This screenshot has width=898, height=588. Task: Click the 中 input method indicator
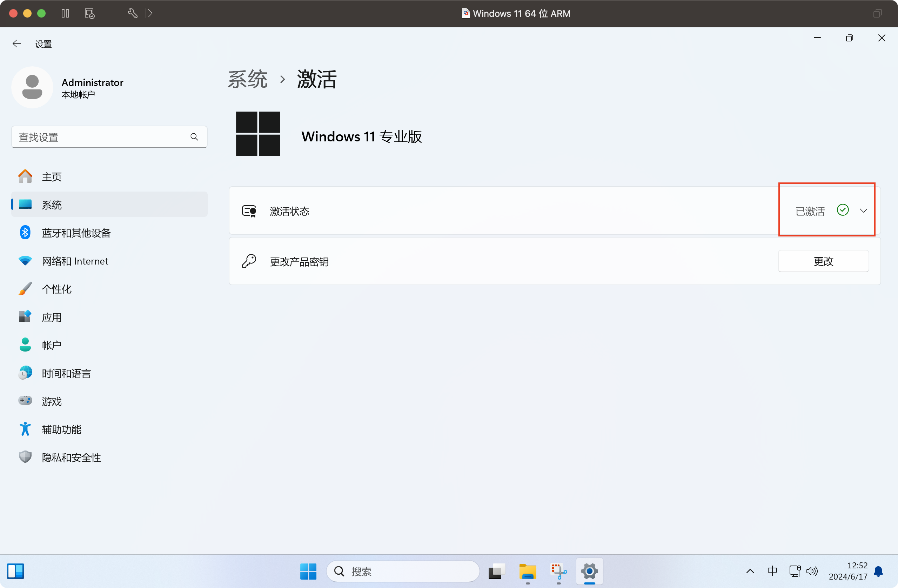[772, 572]
